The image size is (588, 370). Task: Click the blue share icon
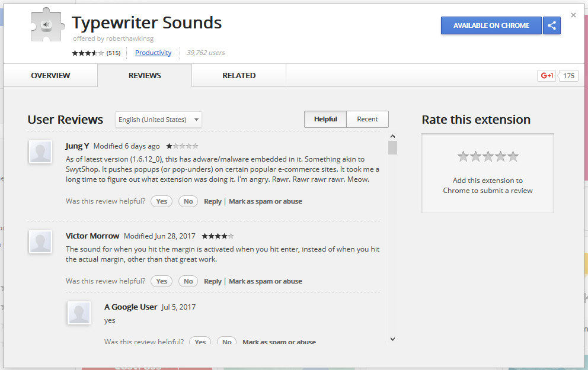click(x=552, y=25)
